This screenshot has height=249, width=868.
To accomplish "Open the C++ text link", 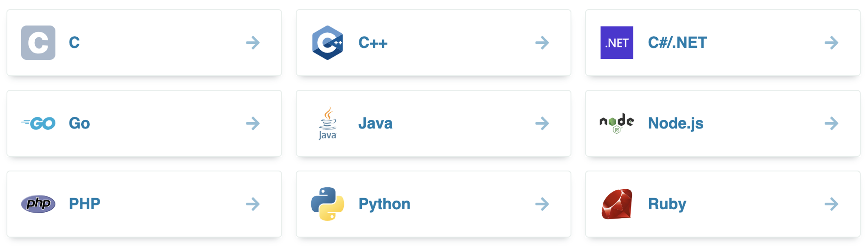I will coord(373,43).
